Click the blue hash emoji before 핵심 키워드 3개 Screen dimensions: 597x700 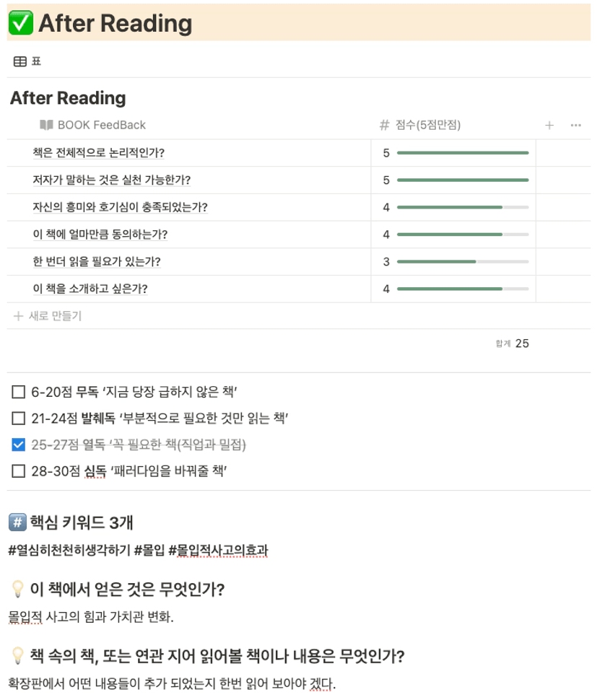17,522
